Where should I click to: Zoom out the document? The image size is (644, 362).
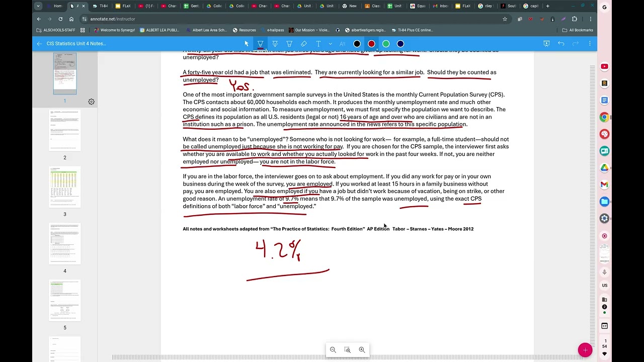[x=333, y=350]
